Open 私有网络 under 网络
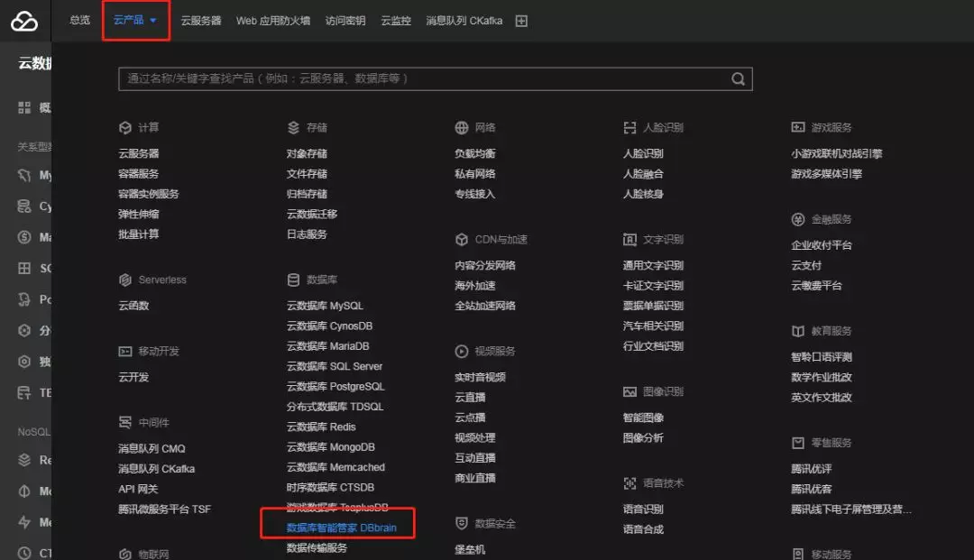 (x=475, y=174)
